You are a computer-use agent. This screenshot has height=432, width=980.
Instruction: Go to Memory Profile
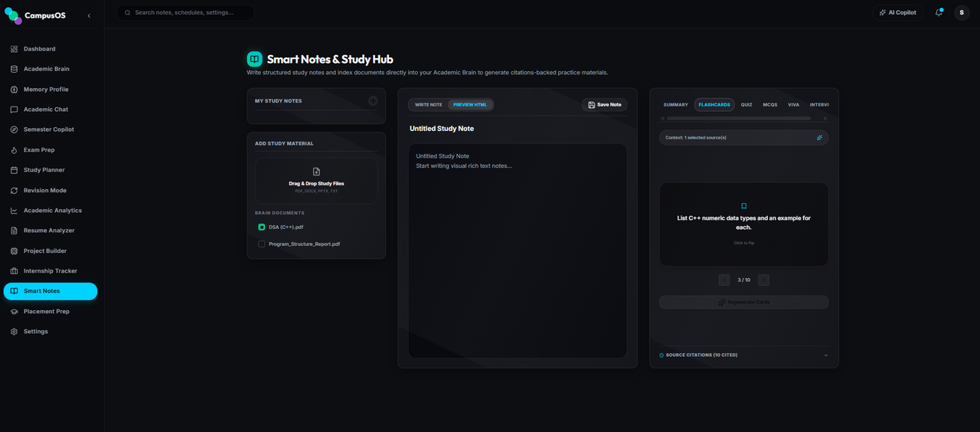[x=51, y=90]
